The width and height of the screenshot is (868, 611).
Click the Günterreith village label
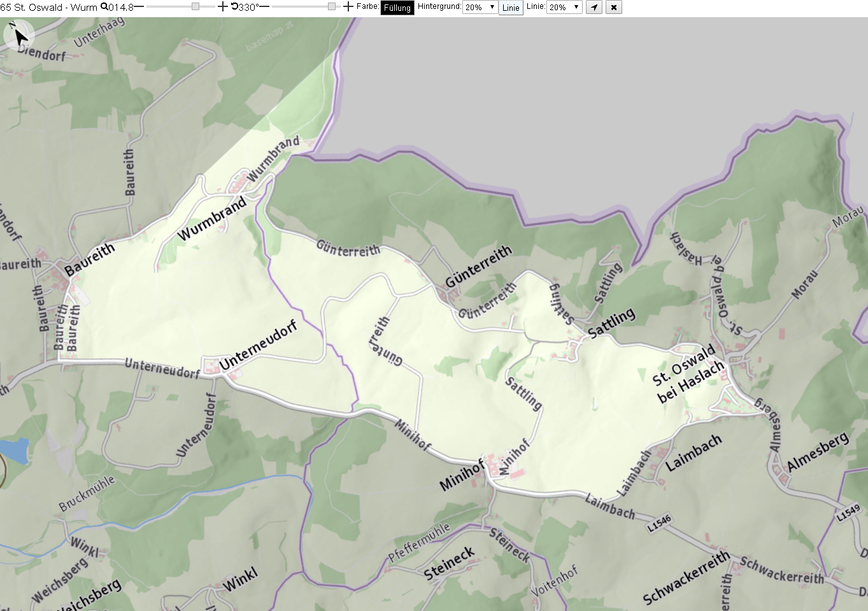pos(478,266)
